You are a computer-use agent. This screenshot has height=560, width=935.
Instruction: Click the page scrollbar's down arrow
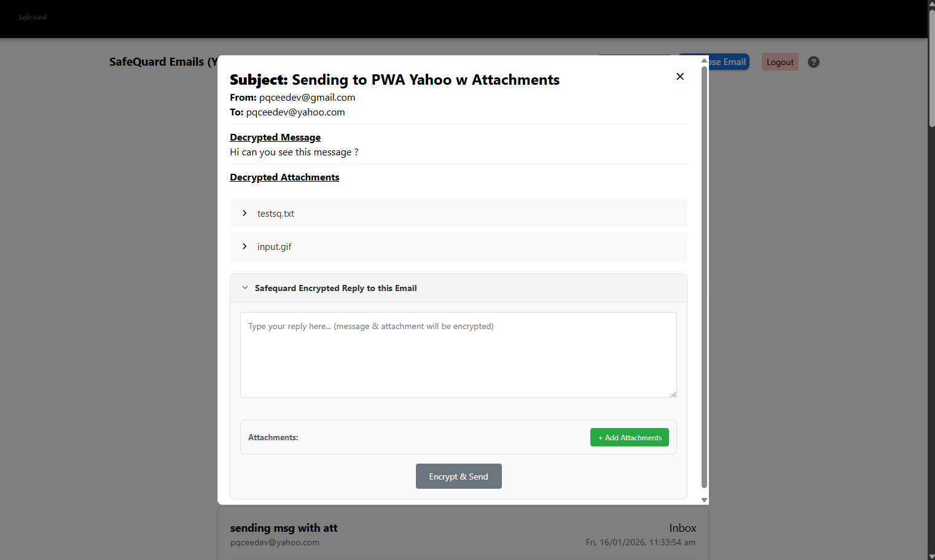click(931, 556)
